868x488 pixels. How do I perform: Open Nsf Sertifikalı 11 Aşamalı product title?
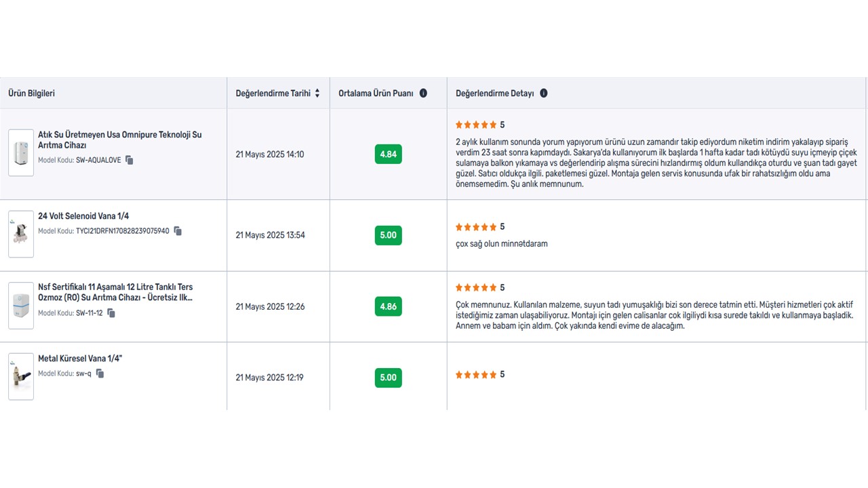(116, 292)
